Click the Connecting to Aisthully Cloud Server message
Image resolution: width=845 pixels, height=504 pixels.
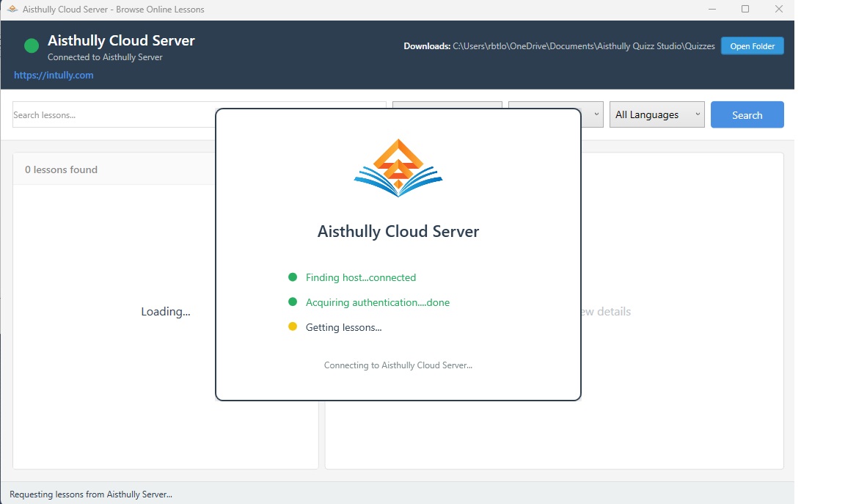pyautogui.click(x=398, y=365)
